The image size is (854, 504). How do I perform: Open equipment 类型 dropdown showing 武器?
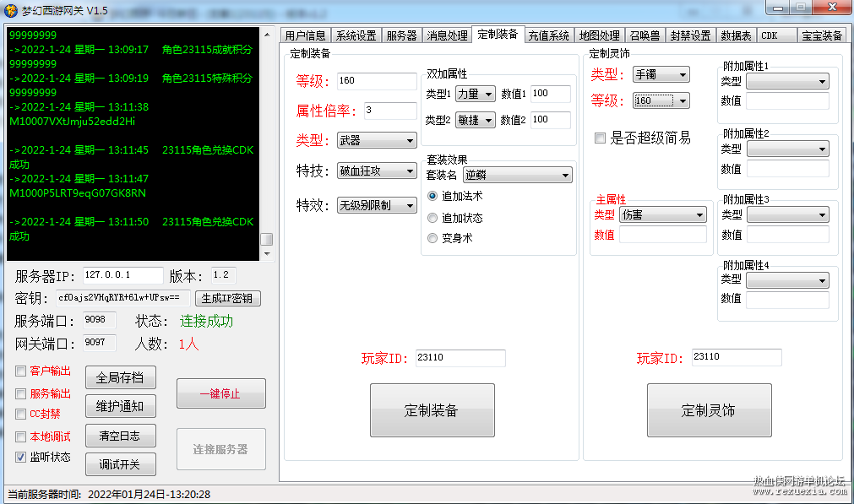[x=377, y=140]
